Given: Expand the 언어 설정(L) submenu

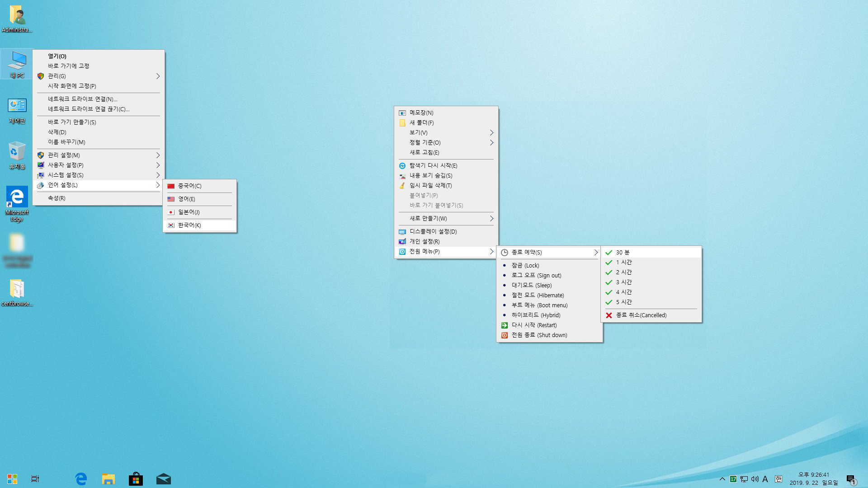Looking at the screenshot, I should [99, 185].
